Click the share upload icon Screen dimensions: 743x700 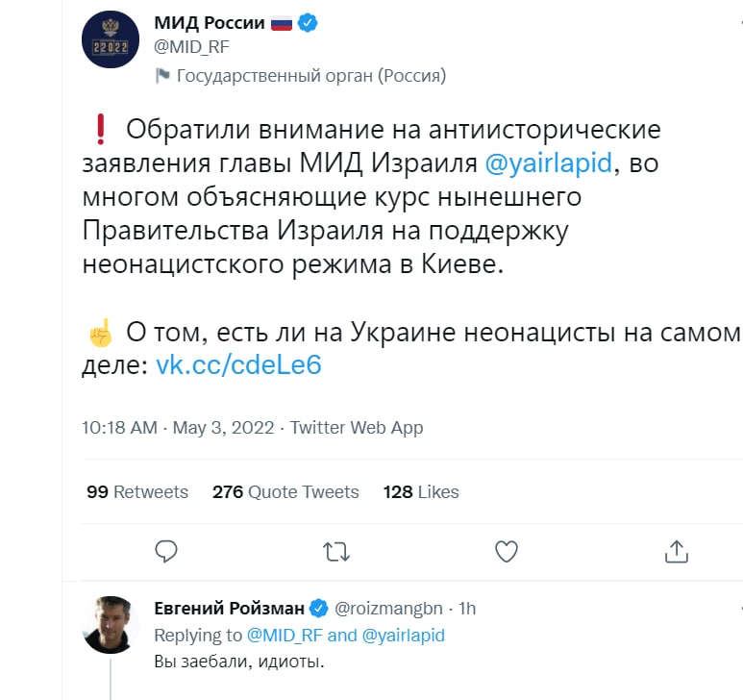click(676, 551)
